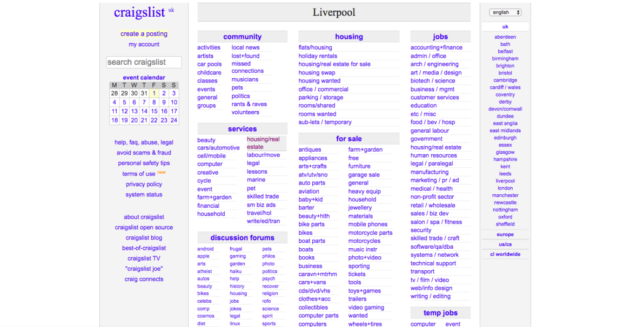Open system status link

click(144, 194)
